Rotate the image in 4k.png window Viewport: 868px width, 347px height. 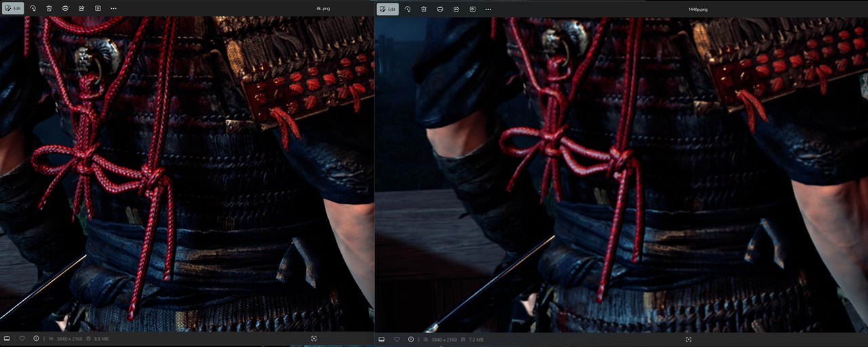pyautogui.click(x=33, y=9)
